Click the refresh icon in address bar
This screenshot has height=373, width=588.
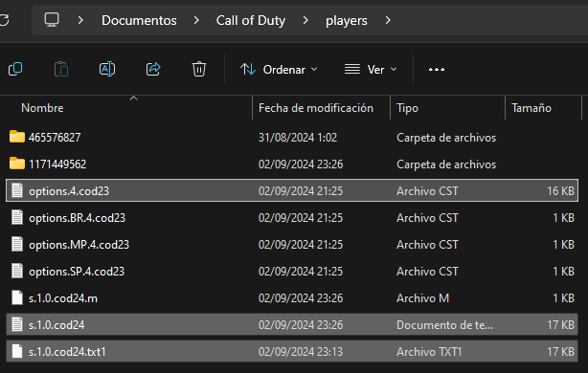coord(4,20)
